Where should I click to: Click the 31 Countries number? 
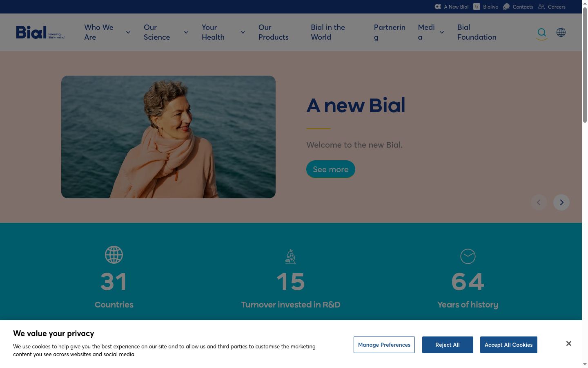[x=114, y=282]
